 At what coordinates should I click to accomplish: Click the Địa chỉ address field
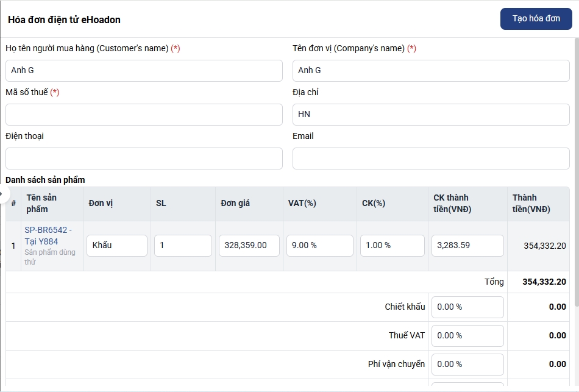(431, 115)
